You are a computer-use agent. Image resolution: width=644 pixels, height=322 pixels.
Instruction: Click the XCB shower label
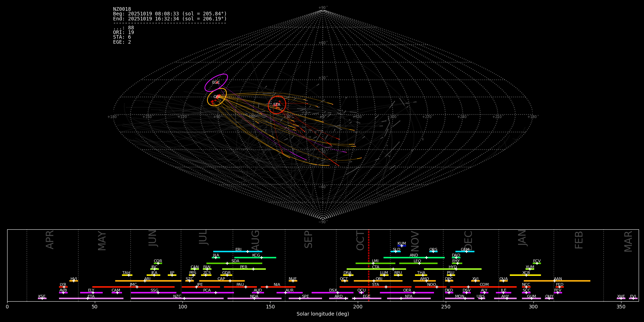(x=526, y=273)
